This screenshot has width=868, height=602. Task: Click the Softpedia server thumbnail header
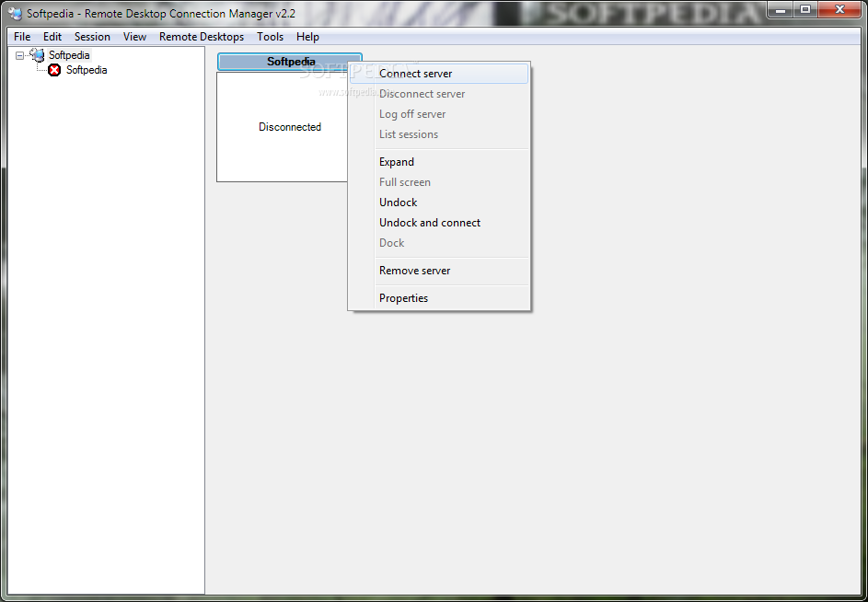click(x=290, y=62)
